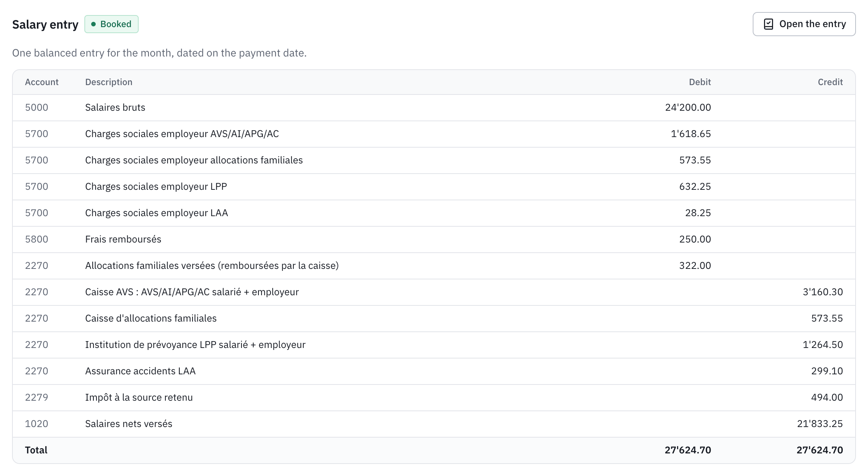Click debit amount 24'200.00

coord(688,107)
